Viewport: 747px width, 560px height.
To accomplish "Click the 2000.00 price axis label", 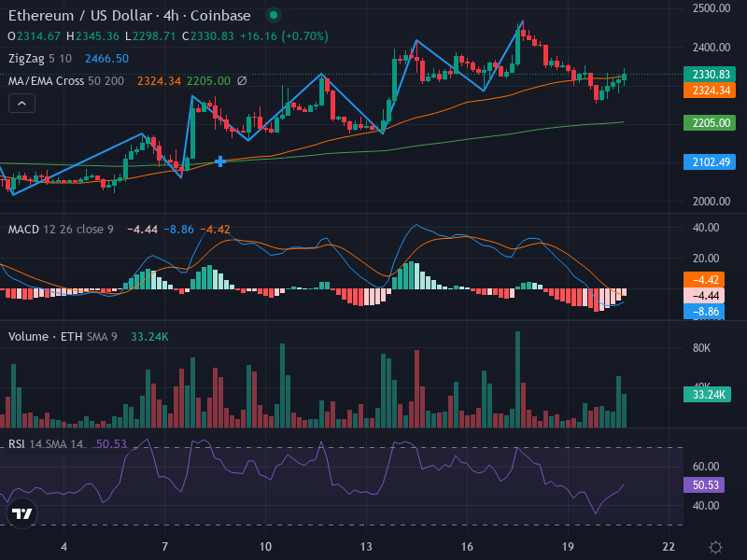I will (x=712, y=202).
